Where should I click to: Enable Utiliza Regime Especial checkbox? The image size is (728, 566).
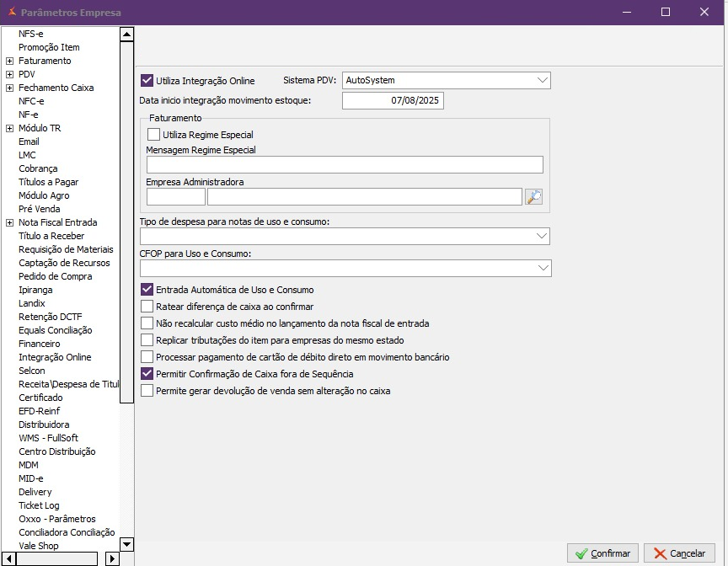[x=153, y=135]
